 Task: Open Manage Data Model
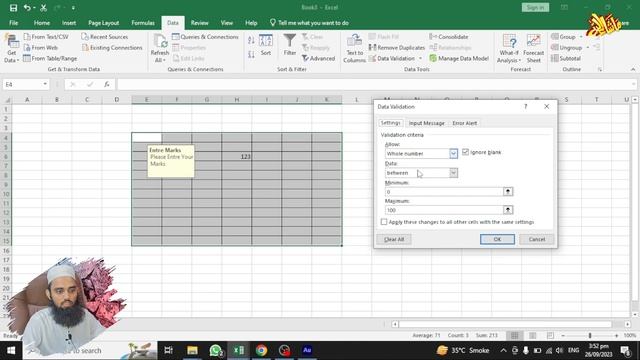459,59
